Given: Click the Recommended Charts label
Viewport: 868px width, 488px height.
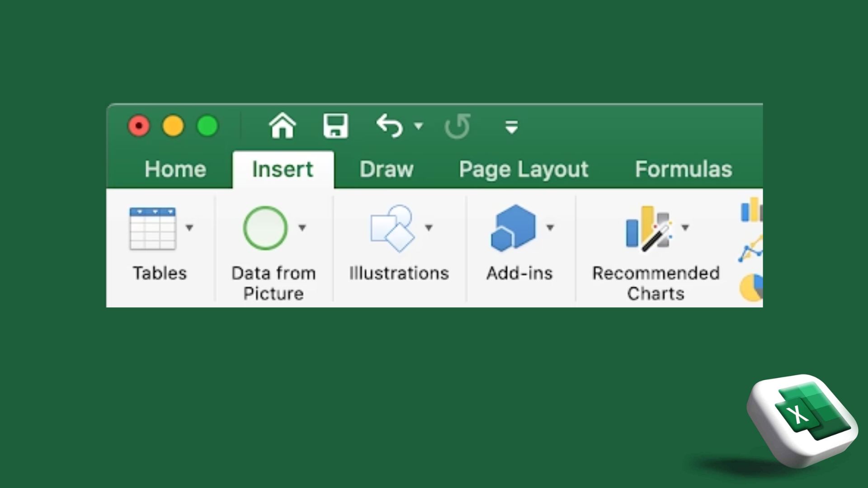Looking at the screenshot, I should [x=656, y=283].
